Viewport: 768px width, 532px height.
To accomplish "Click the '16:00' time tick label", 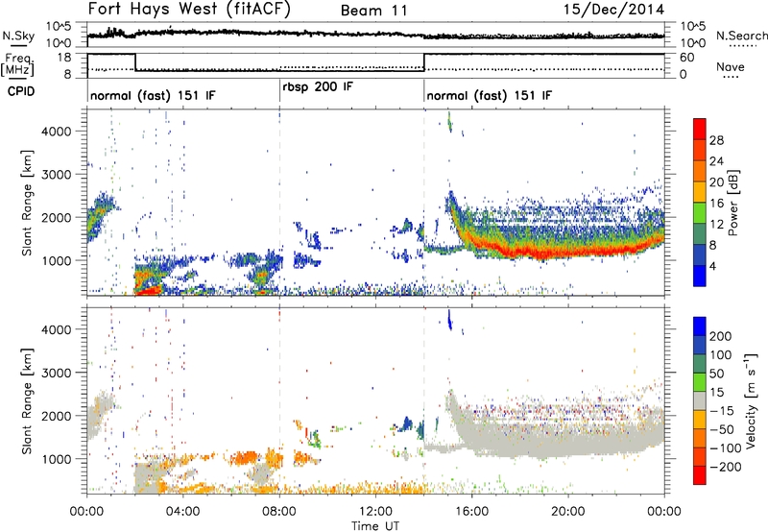I will [x=472, y=512].
